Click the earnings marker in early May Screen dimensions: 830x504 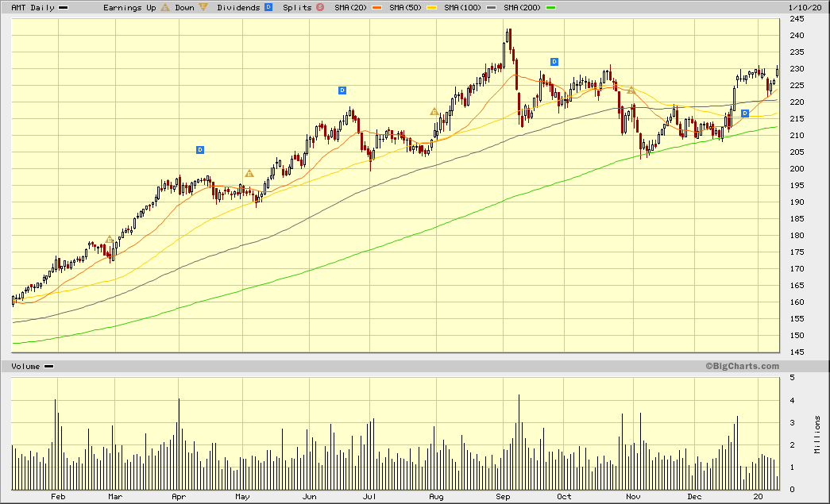point(249,173)
